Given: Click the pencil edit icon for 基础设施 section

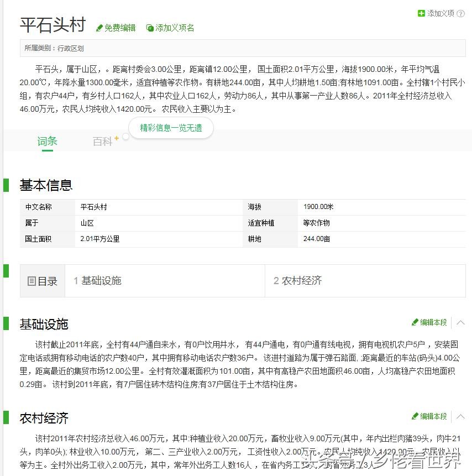Looking at the screenshot, I should click(x=415, y=322).
